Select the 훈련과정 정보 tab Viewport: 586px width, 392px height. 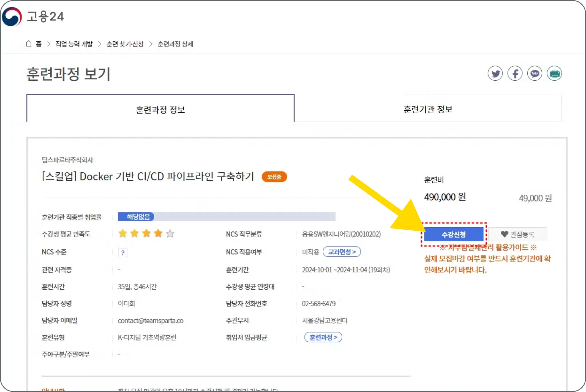pyautogui.click(x=160, y=110)
